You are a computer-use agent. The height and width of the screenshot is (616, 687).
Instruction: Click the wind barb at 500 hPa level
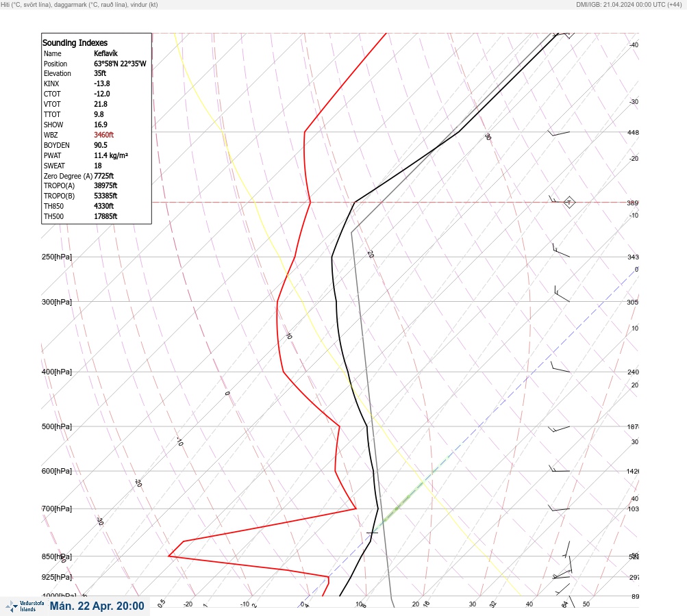559,428
